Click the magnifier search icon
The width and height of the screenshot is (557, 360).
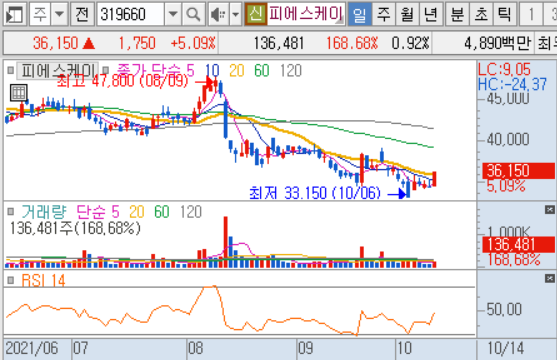point(193,15)
